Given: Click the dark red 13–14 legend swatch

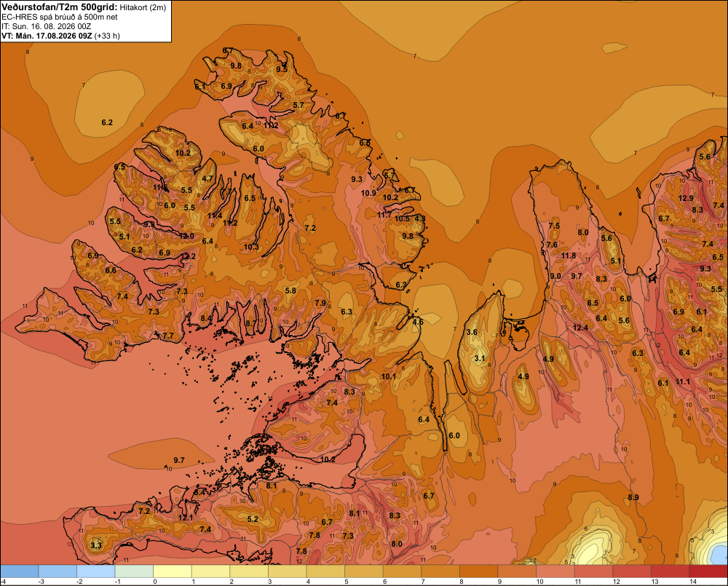Looking at the screenshot, I should [670, 571].
